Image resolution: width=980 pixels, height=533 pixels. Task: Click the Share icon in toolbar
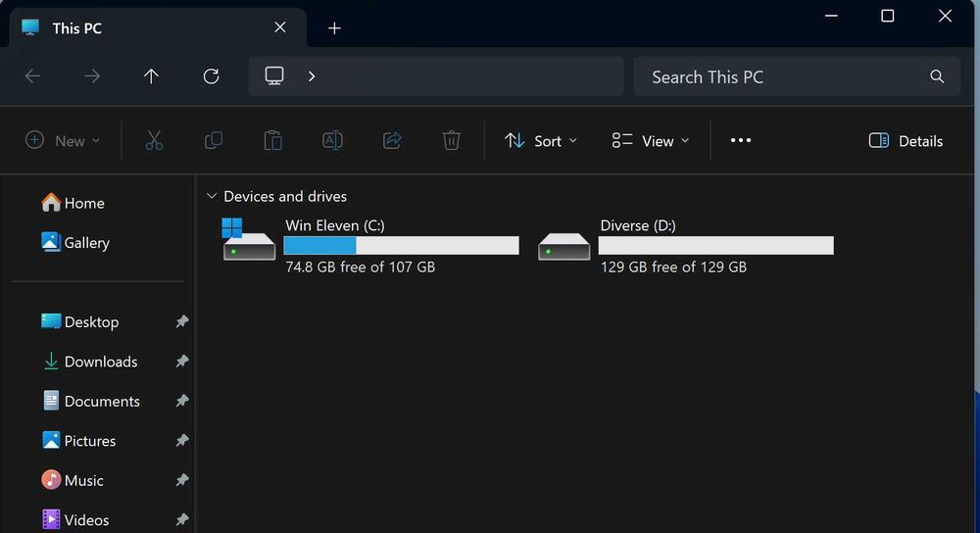(392, 140)
